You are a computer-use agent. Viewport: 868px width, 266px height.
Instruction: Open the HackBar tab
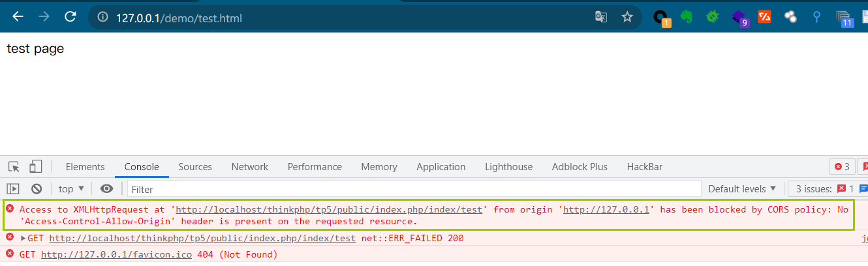(645, 167)
